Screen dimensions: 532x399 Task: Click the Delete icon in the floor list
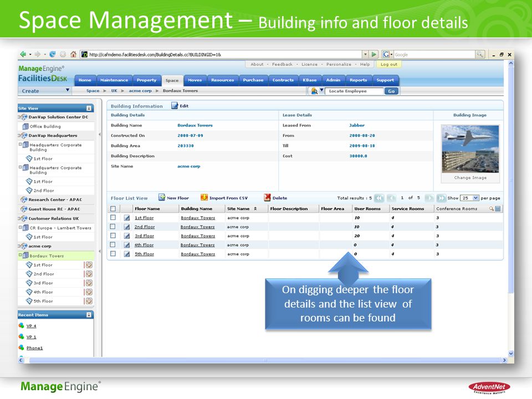[267, 197]
